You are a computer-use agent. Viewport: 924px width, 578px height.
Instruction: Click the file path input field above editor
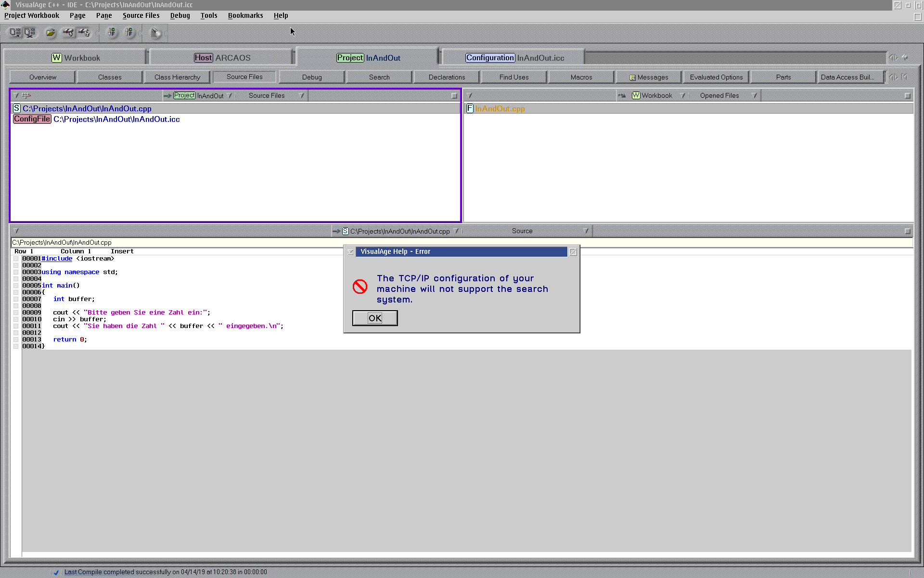[462, 242]
